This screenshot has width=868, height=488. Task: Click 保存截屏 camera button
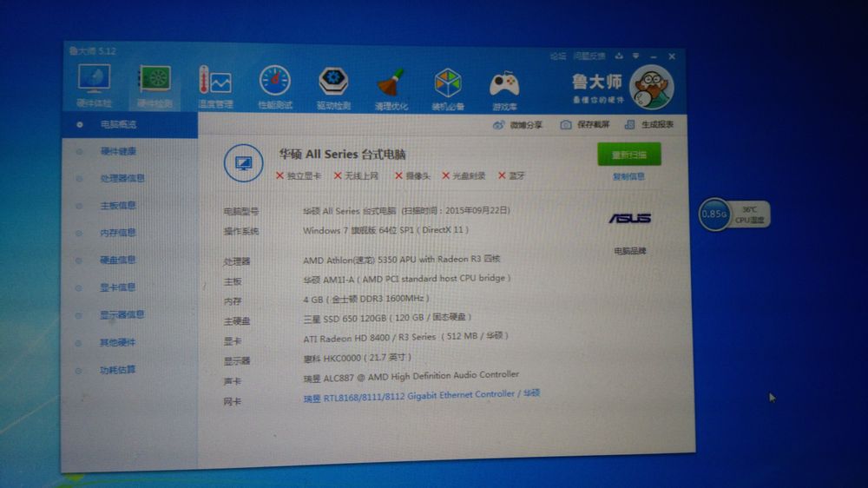584,125
